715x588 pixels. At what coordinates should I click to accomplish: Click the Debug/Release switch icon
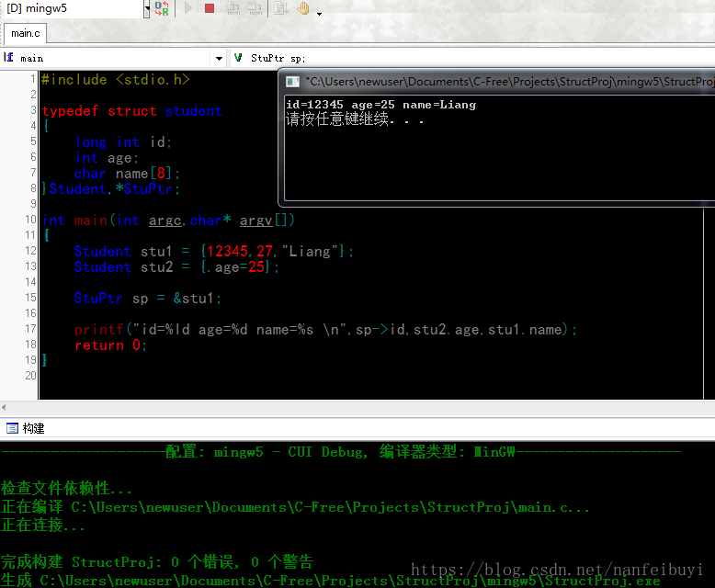[x=162, y=8]
